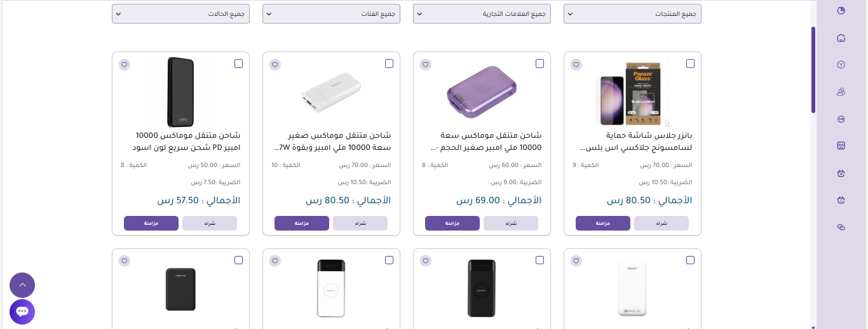Tick the purple Momax charger checkbox
The width and height of the screenshot is (868, 329).
click(540, 64)
